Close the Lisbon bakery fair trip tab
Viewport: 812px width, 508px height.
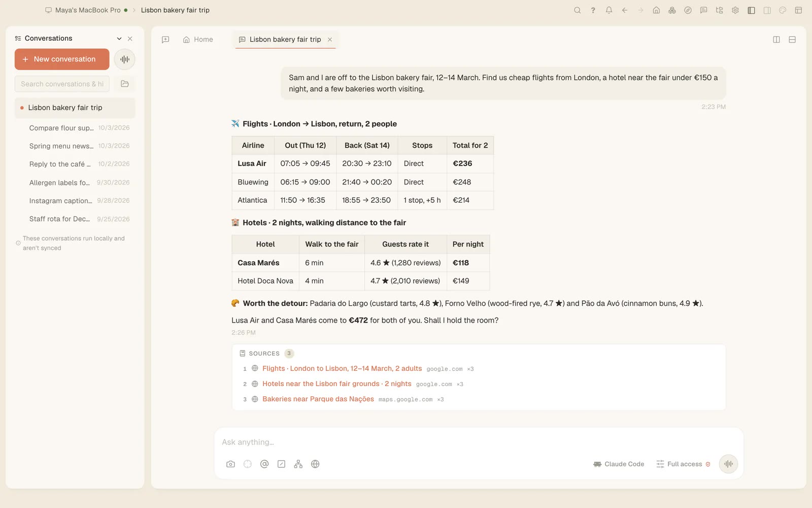click(x=330, y=40)
